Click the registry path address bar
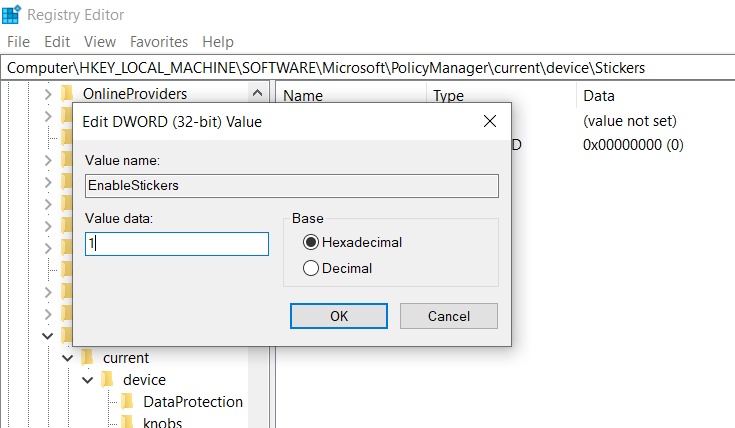This screenshot has width=735, height=428. click(366, 68)
